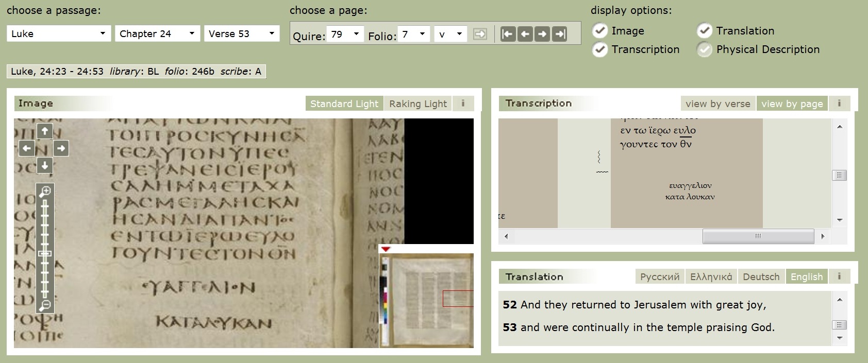Enable the Physical Description display option

click(705, 49)
